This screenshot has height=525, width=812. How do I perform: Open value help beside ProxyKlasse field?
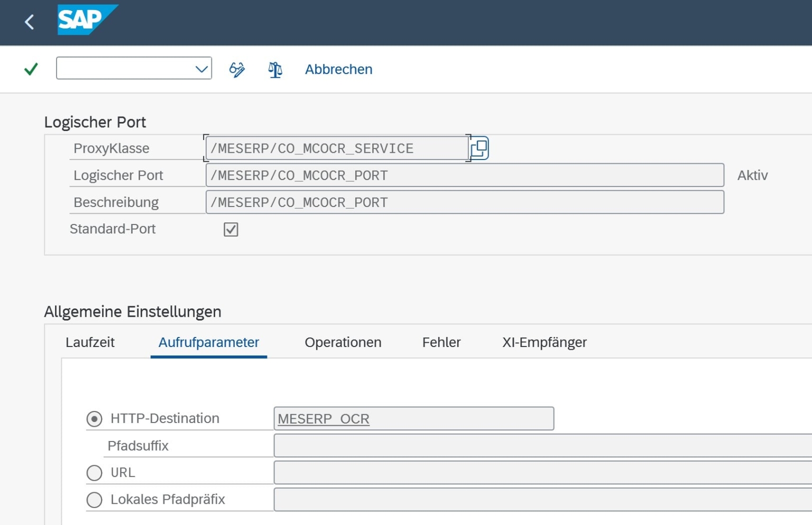tap(478, 148)
